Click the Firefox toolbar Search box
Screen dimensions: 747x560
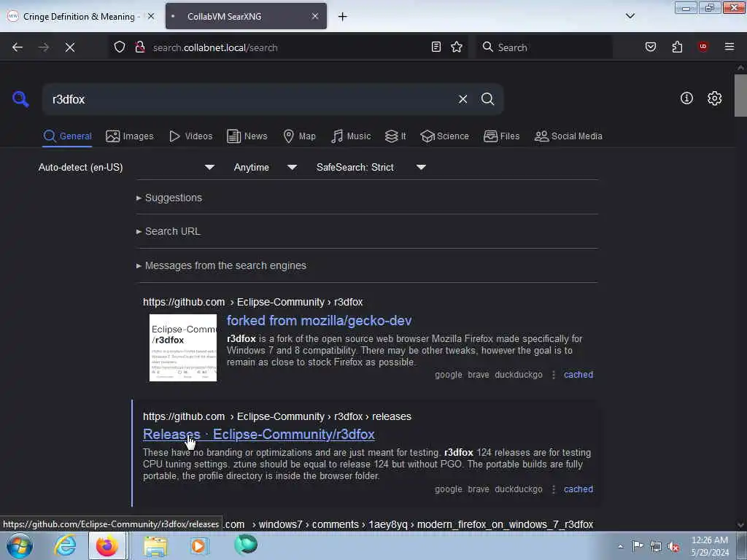pos(544,47)
